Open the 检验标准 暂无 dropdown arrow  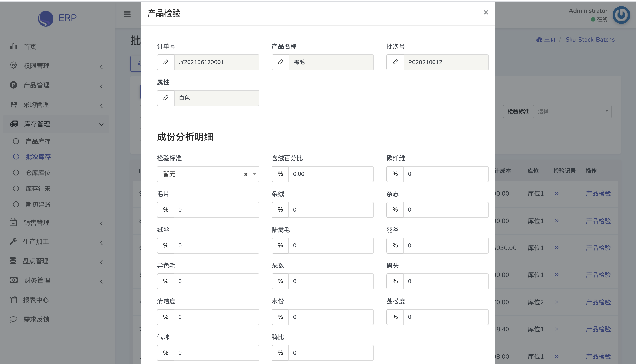pyautogui.click(x=254, y=174)
